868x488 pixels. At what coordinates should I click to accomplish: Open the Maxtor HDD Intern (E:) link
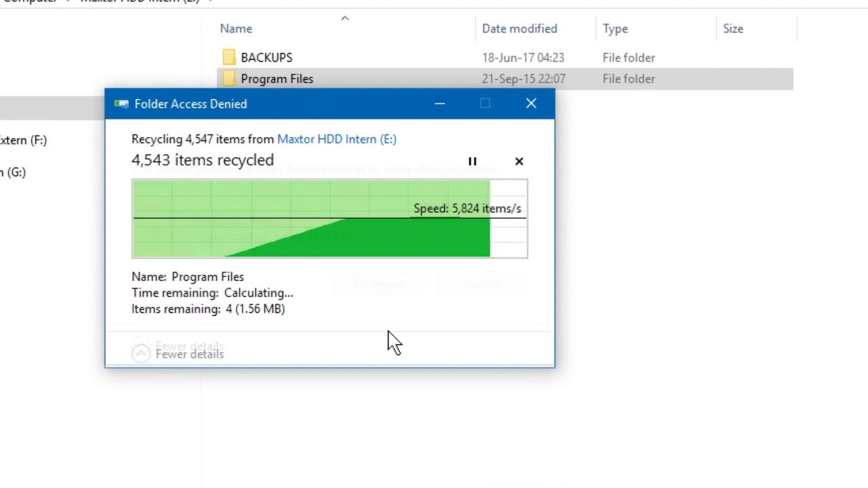336,139
